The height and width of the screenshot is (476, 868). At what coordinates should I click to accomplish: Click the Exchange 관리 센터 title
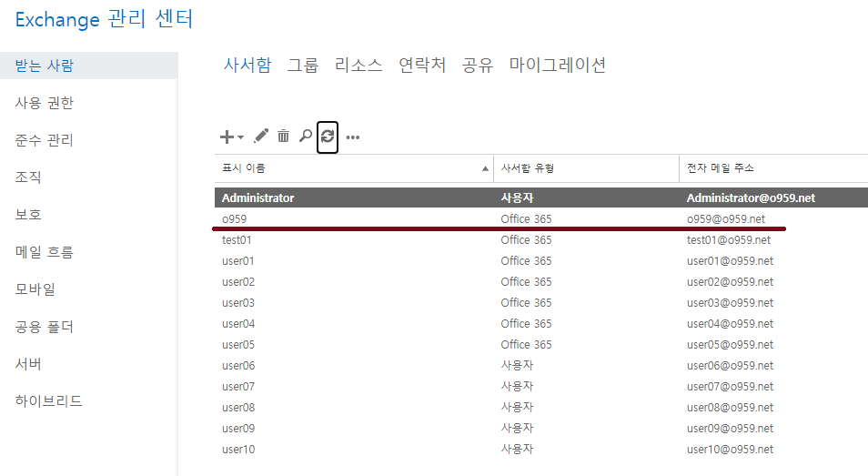104,19
